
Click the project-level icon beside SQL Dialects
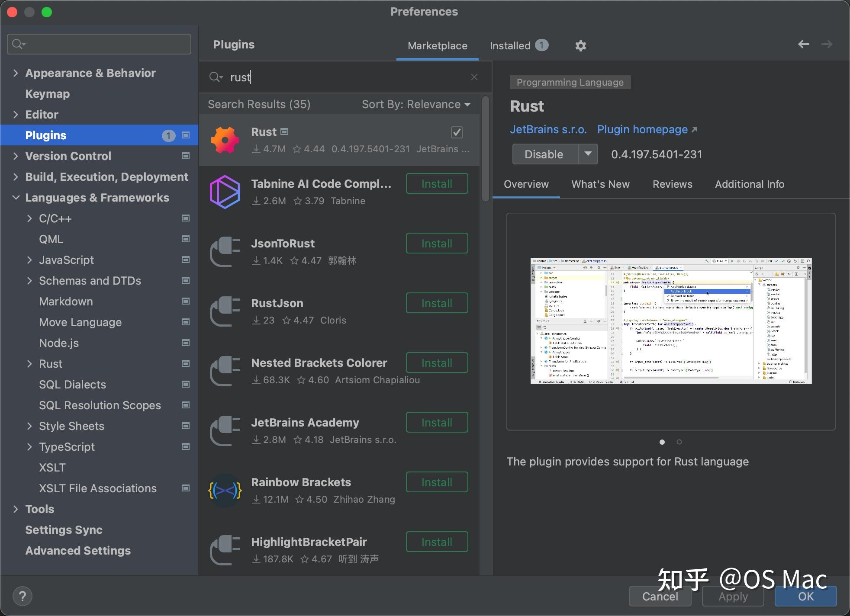(x=186, y=384)
